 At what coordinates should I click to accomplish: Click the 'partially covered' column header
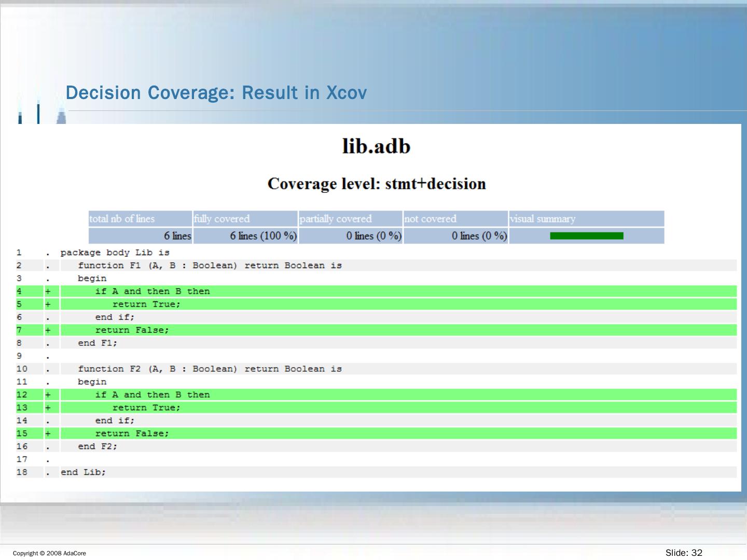click(x=336, y=219)
